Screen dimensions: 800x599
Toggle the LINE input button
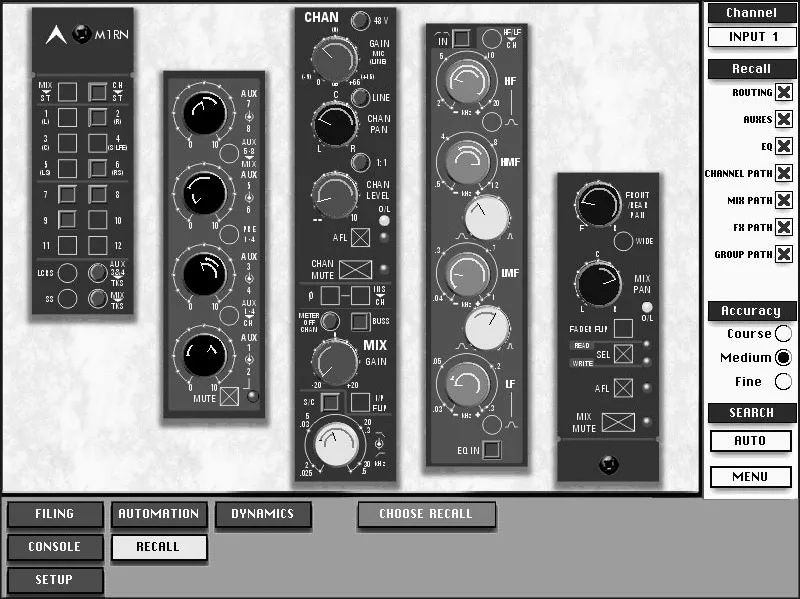pyautogui.click(x=360, y=97)
